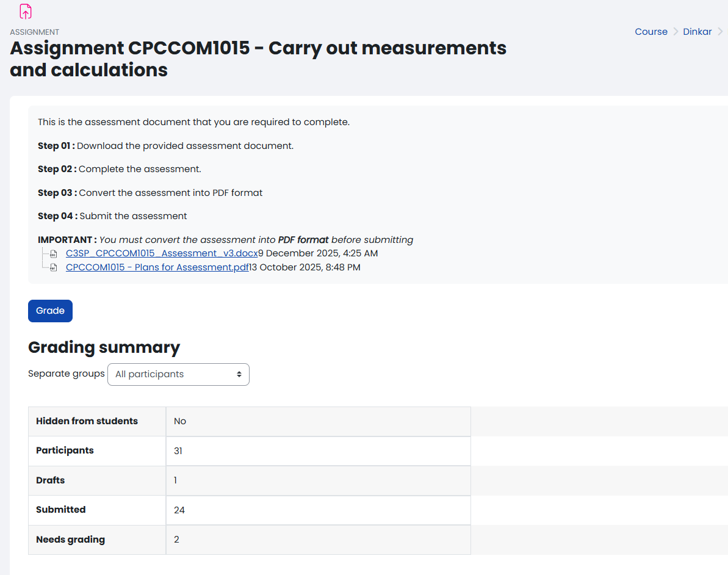Click the Participants row label
This screenshot has width=728, height=575.
pyautogui.click(x=64, y=450)
